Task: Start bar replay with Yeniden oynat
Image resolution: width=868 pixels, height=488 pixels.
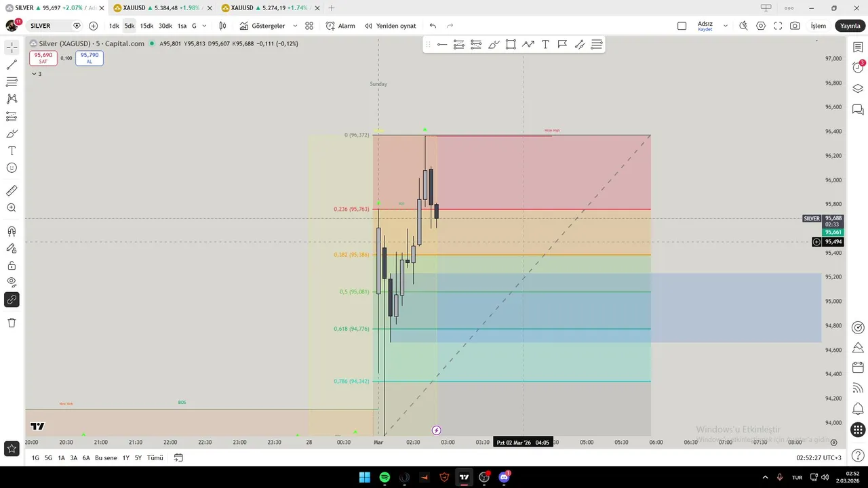Action: 391,26
